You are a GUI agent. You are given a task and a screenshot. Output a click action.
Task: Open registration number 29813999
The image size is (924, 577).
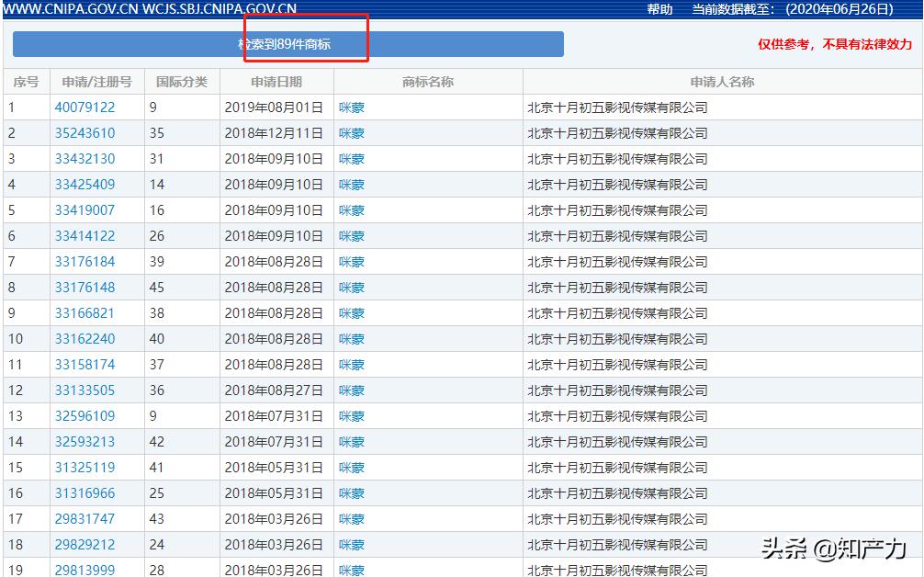point(85,571)
